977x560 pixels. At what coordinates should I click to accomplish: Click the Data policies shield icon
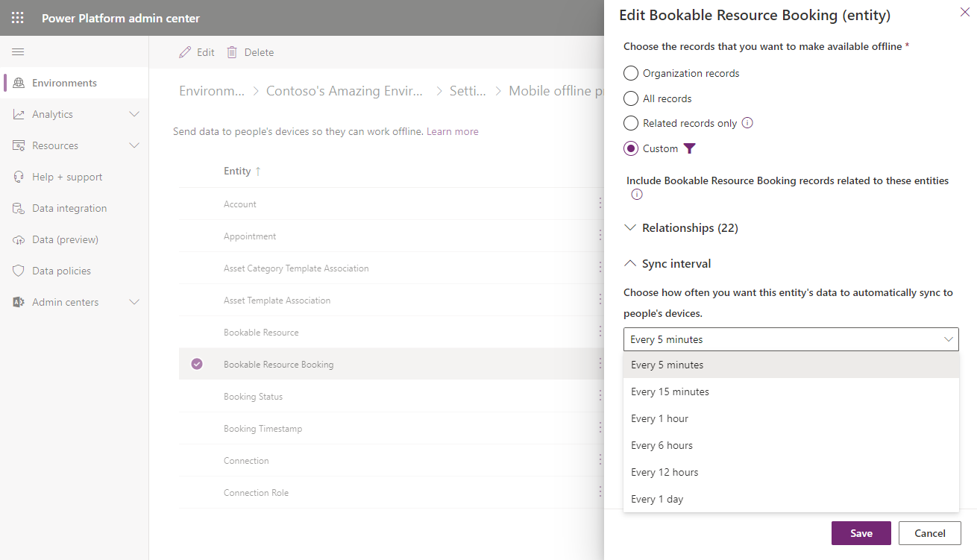click(19, 271)
